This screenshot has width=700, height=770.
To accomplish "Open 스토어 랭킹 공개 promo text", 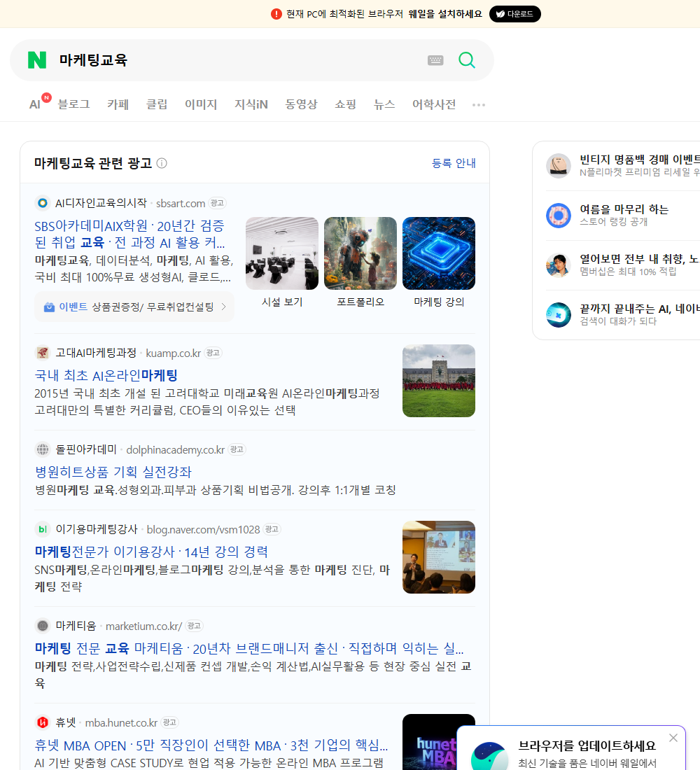I will [x=613, y=221].
